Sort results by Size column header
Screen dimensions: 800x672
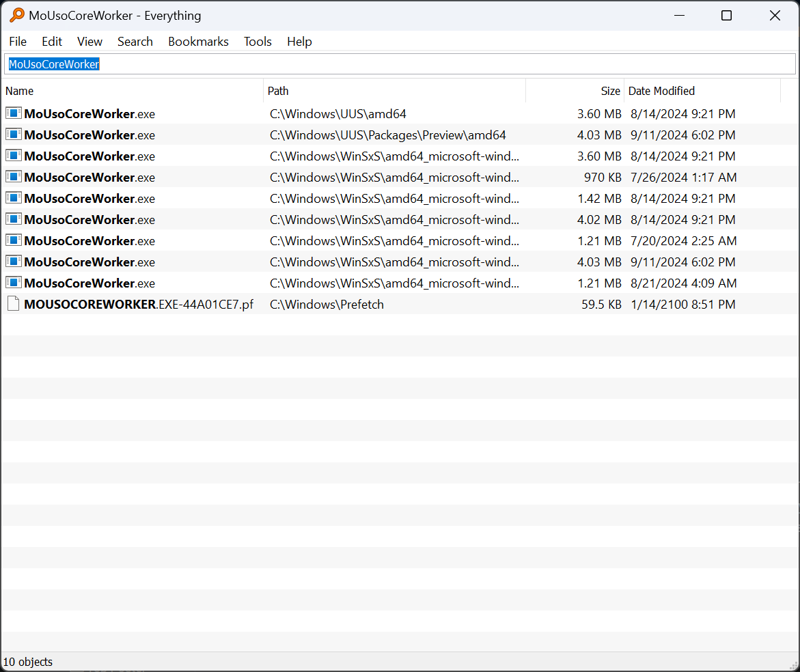pos(575,91)
